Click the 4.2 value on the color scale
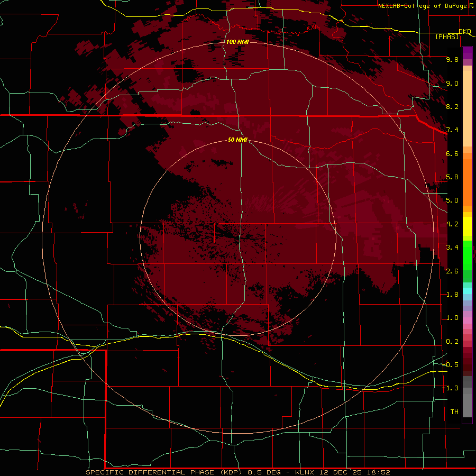 (452, 224)
